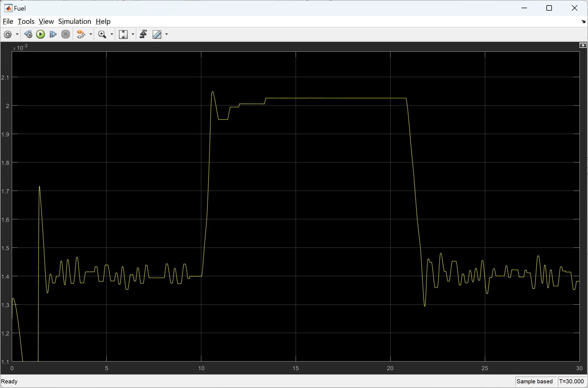Open the Triggers tool icon
The width and height of the screenshot is (588, 388).
click(143, 34)
